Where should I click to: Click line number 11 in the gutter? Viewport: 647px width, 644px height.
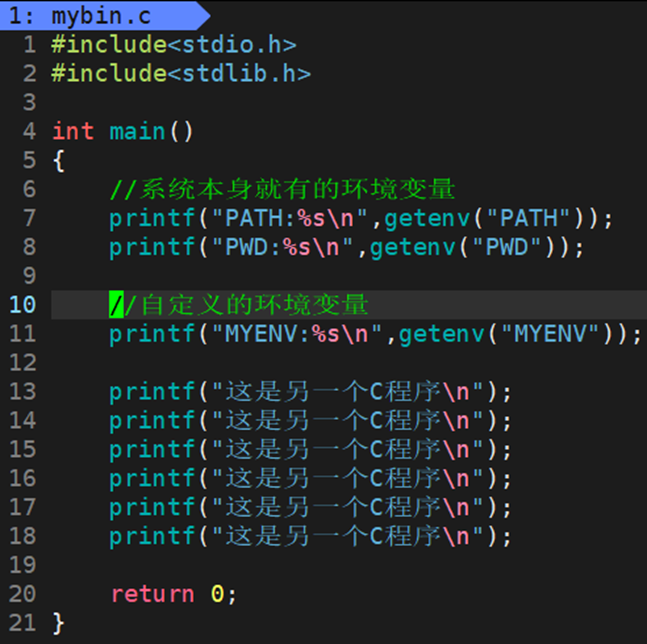[23, 334]
